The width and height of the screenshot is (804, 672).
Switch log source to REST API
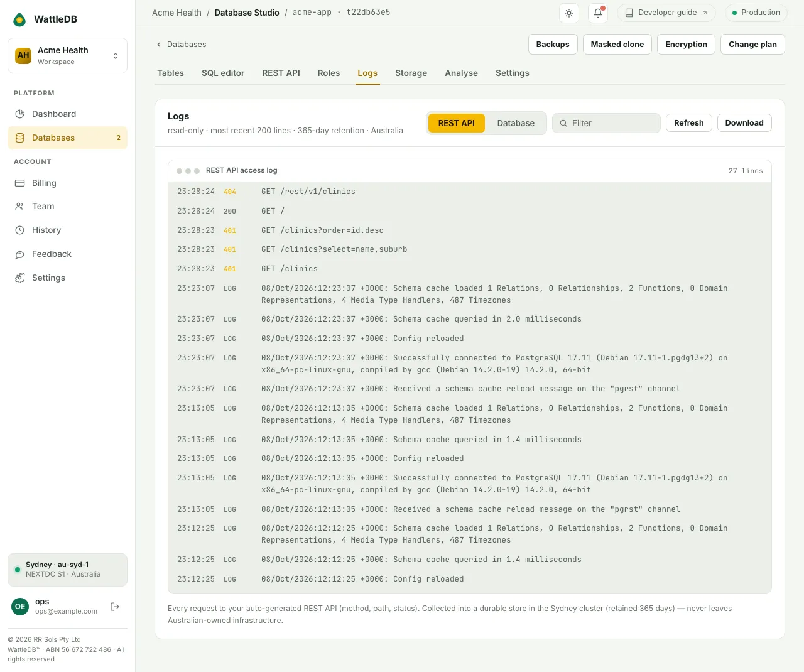(x=457, y=123)
